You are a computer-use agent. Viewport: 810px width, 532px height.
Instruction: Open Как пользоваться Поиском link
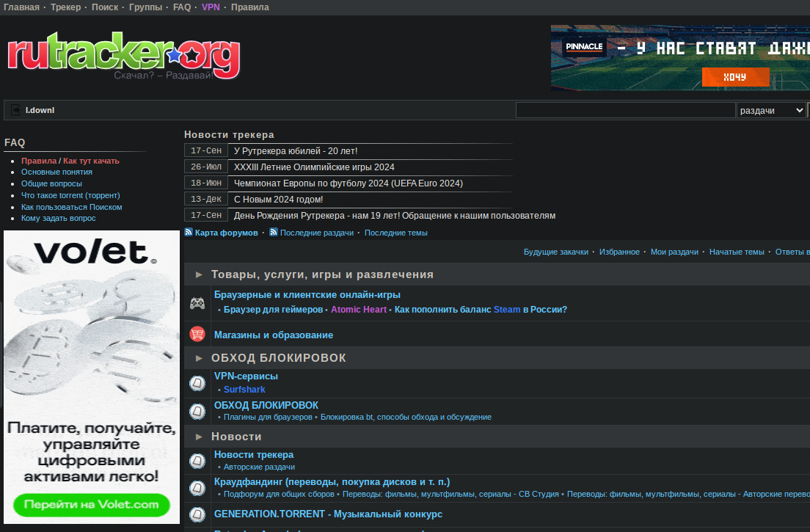pos(72,207)
